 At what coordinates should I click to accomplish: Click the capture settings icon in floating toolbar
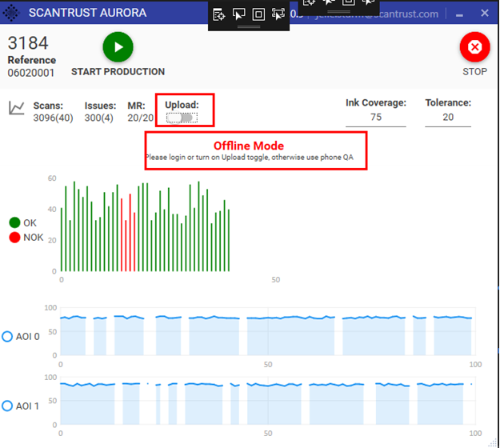[x=218, y=14]
